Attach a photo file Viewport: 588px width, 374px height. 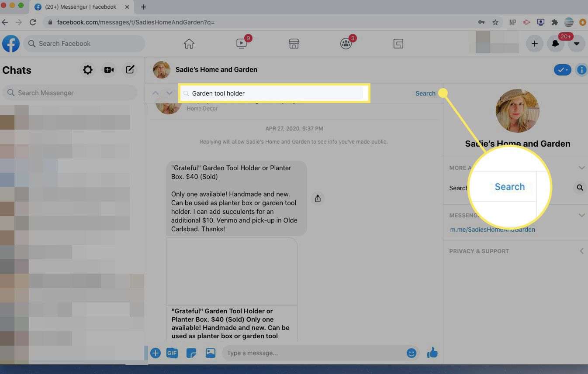[x=211, y=353]
